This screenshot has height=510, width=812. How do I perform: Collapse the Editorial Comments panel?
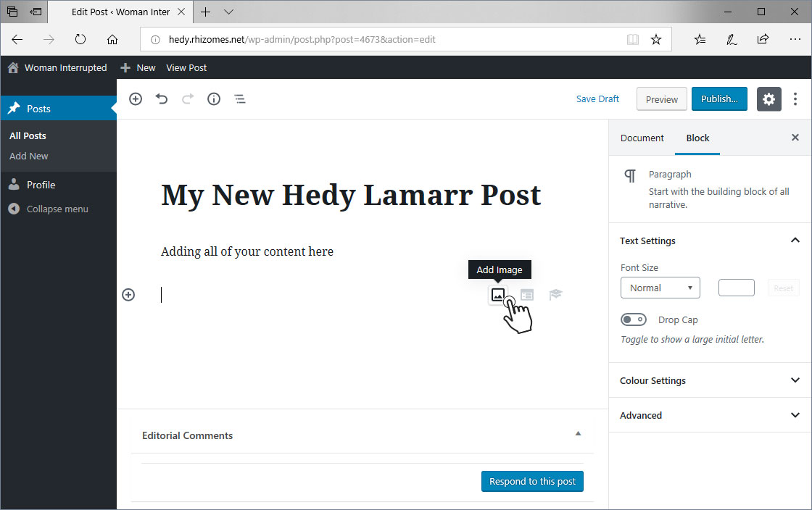[578, 433]
